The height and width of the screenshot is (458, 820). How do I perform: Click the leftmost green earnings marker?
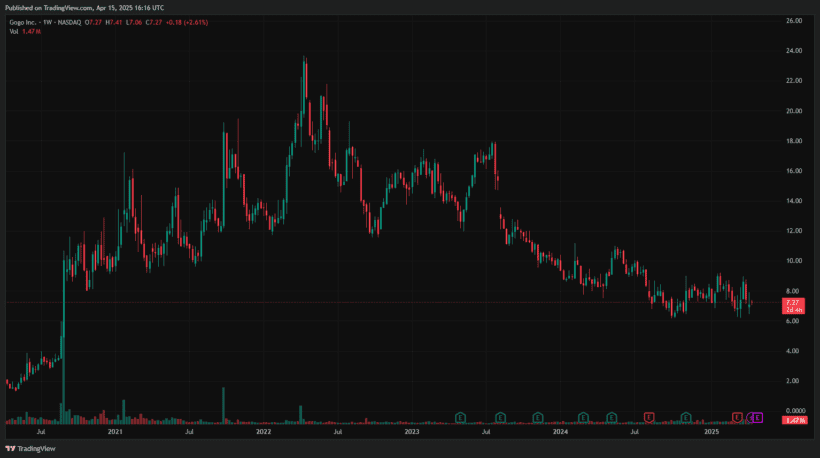pos(460,416)
